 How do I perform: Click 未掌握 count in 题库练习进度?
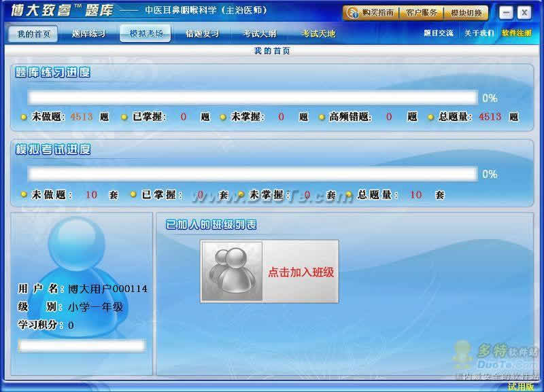click(x=281, y=117)
